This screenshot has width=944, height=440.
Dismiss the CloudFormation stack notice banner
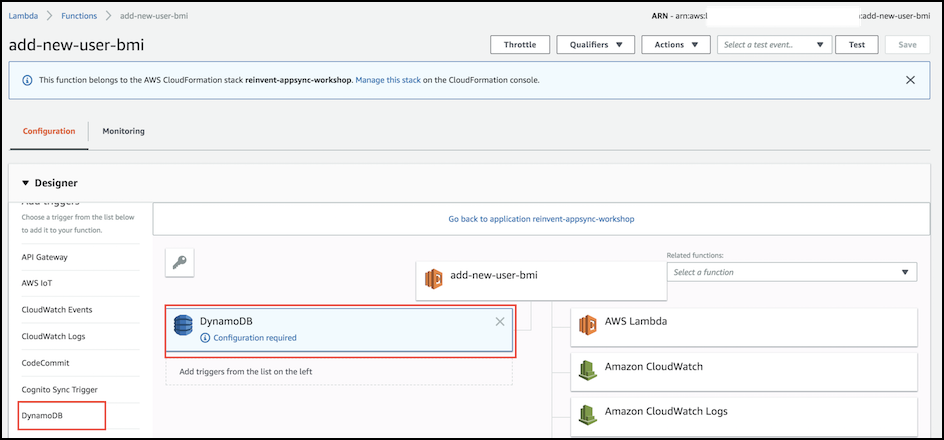pos(910,79)
